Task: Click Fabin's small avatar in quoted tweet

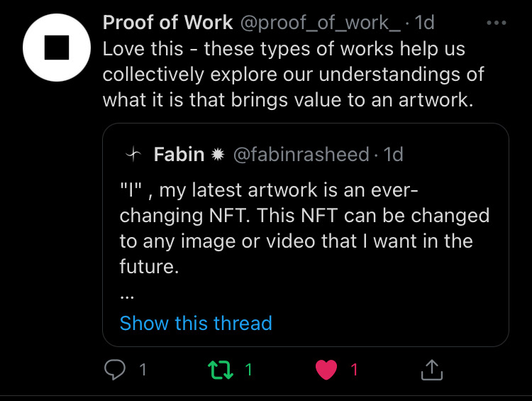Action: (133, 155)
